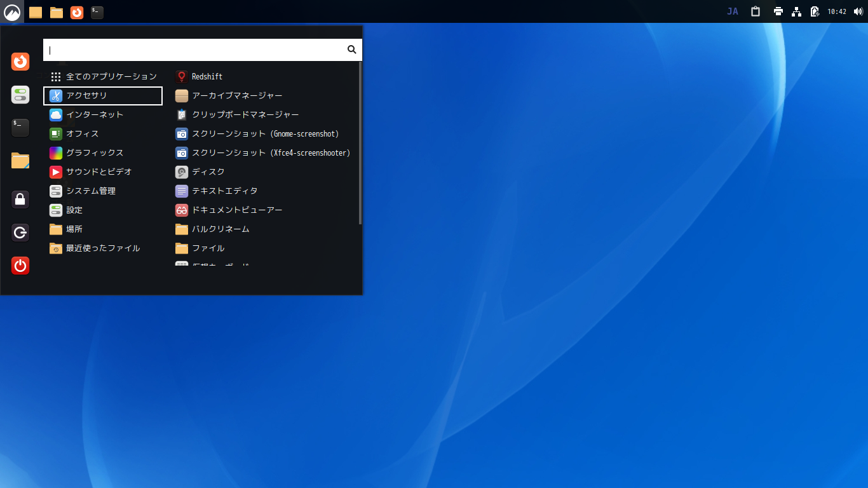This screenshot has width=868, height=488.
Task: Click the application list scrollbar
Action: (360, 143)
